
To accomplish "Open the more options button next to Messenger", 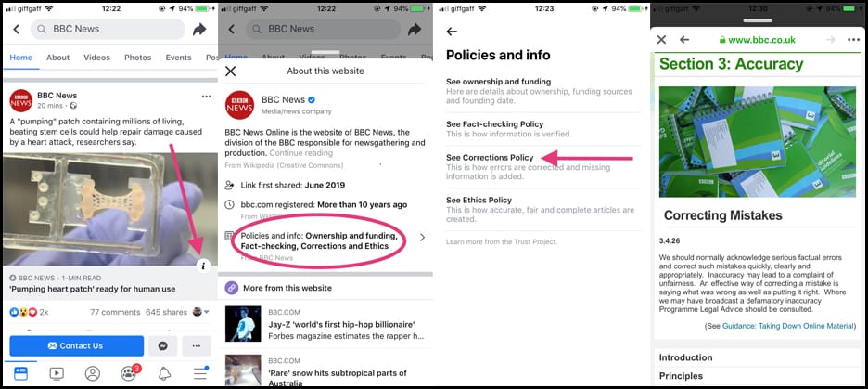I will [x=197, y=345].
